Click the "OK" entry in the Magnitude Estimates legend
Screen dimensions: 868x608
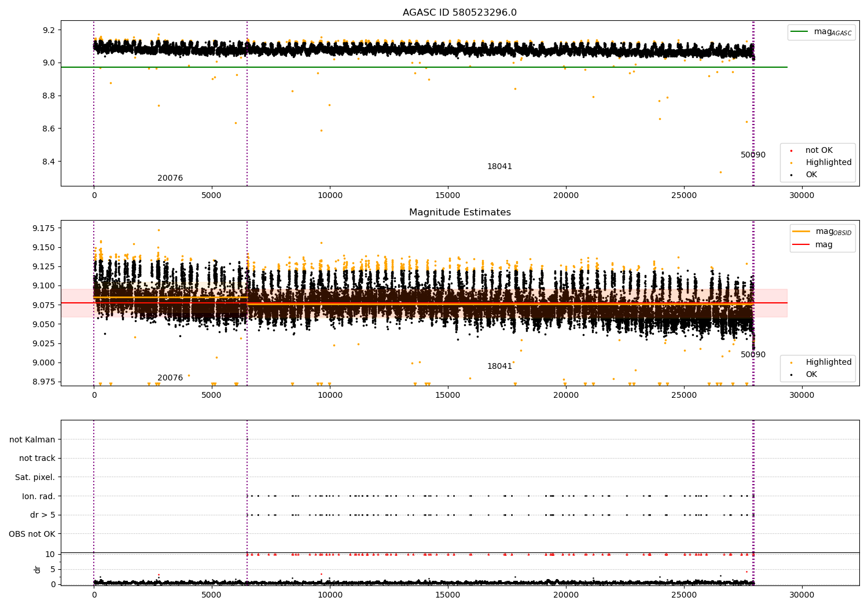[x=804, y=375]
